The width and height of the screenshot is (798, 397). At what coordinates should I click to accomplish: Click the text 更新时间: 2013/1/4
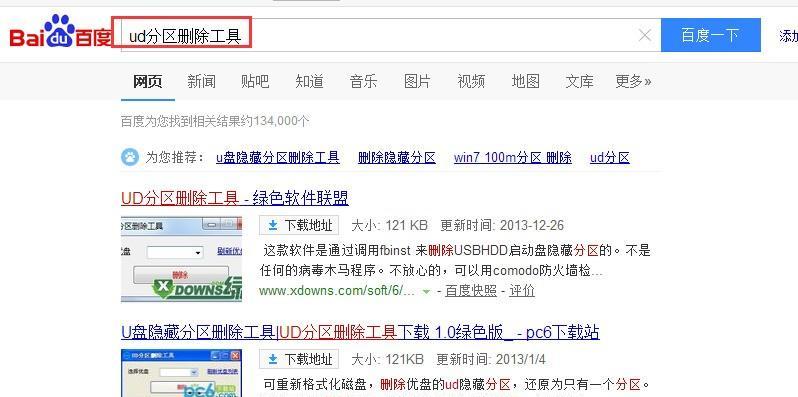pyautogui.click(x=491, y=359)
